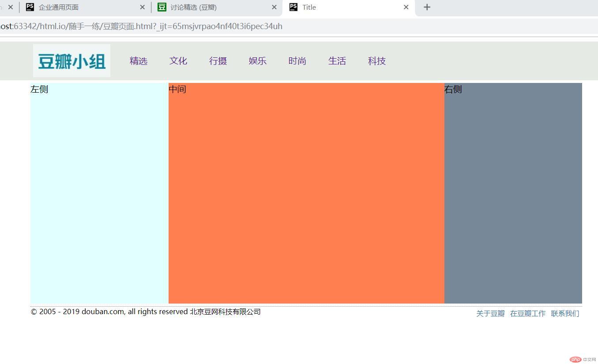The width and height of the screenshot is (598, 364).
Task: Click the 企业通用页面 tab favicon
Action: [30, 7]
